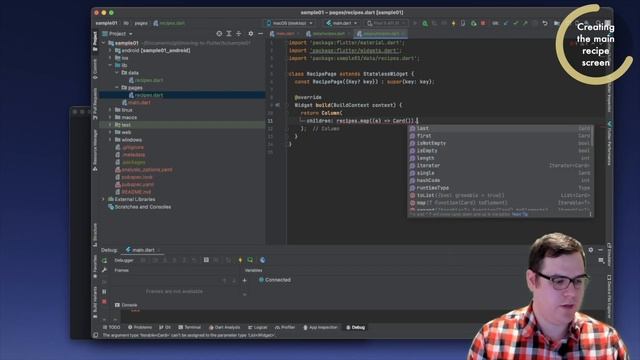Pause program in Debug panel sidebar

click(x=104, y=291)
